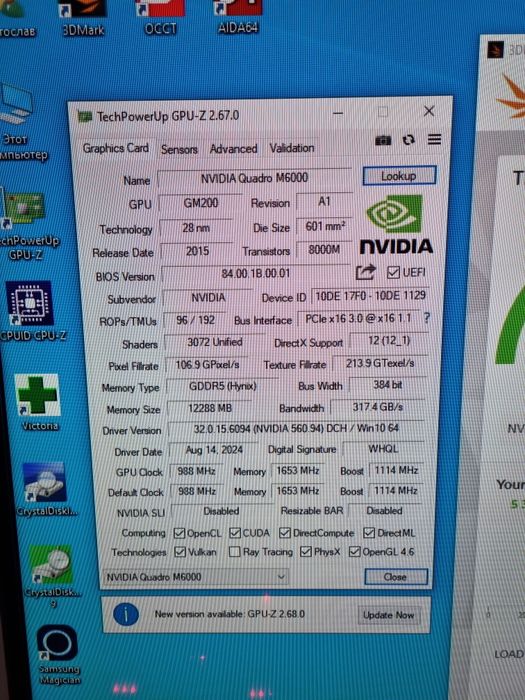Select the Graphics Card tab
Image resolution: width=525 pixels, height=700 pixels.
click(116, 148)
